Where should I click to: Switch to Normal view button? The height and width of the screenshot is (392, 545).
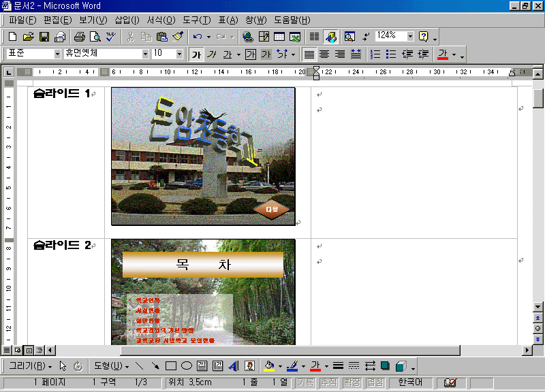pos(7,350)
